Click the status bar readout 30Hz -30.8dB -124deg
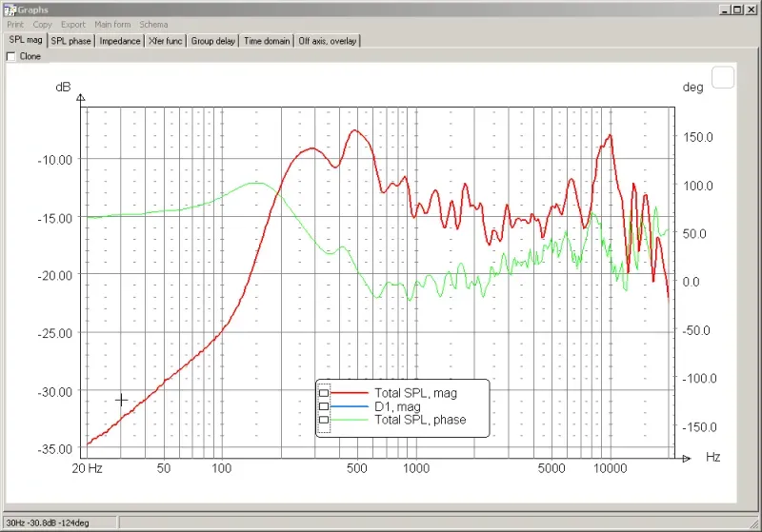 tap(48, 522)
